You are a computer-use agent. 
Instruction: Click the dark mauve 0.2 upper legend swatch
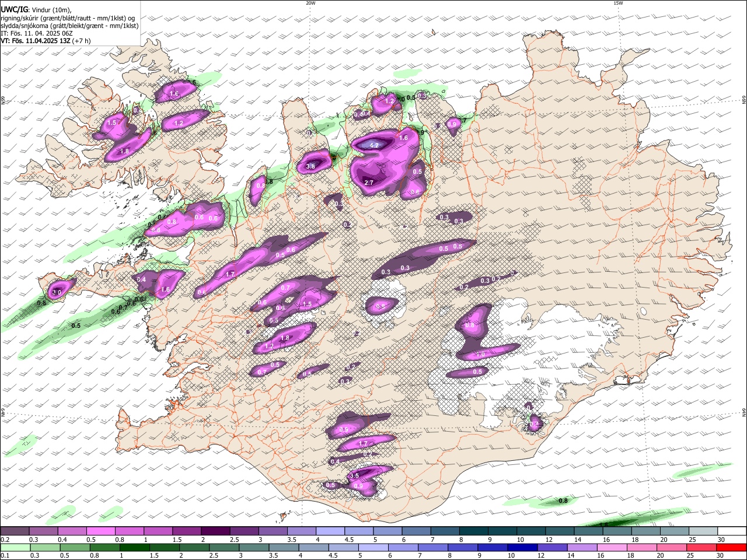pyautogui.click(x=15, y=531)
